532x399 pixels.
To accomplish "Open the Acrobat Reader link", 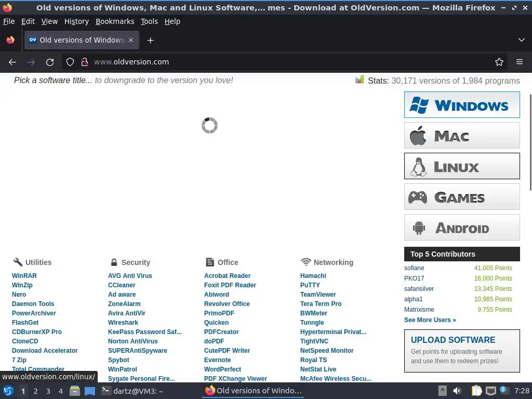I will tap(228, 276).
